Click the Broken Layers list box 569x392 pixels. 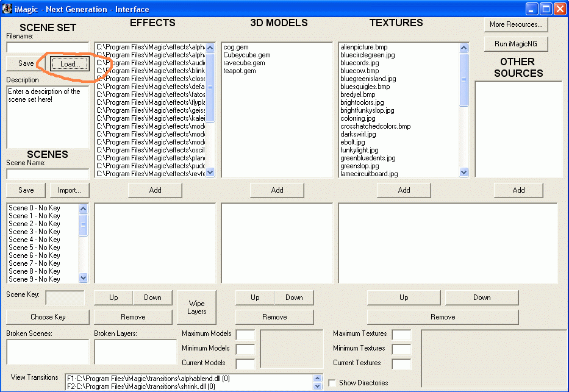pos(135,352)
